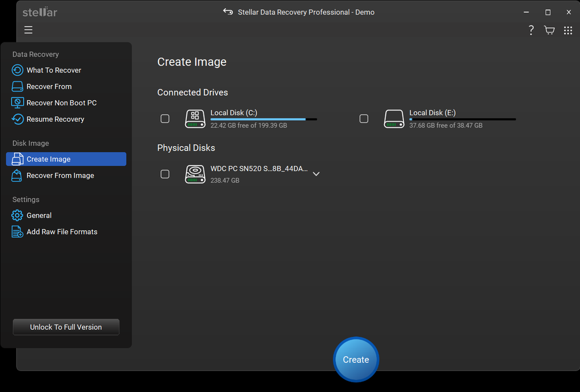580x392 pixels.
Task: Click the 37.68 GB free of 38.47 GB text
Action: pos(446,125)
